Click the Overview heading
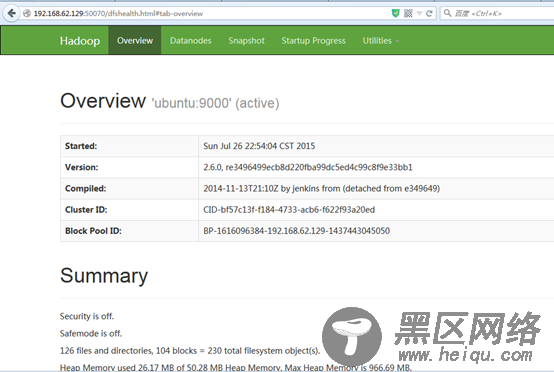This screenshot has width=554, height=372. click(x=103, y=101)
